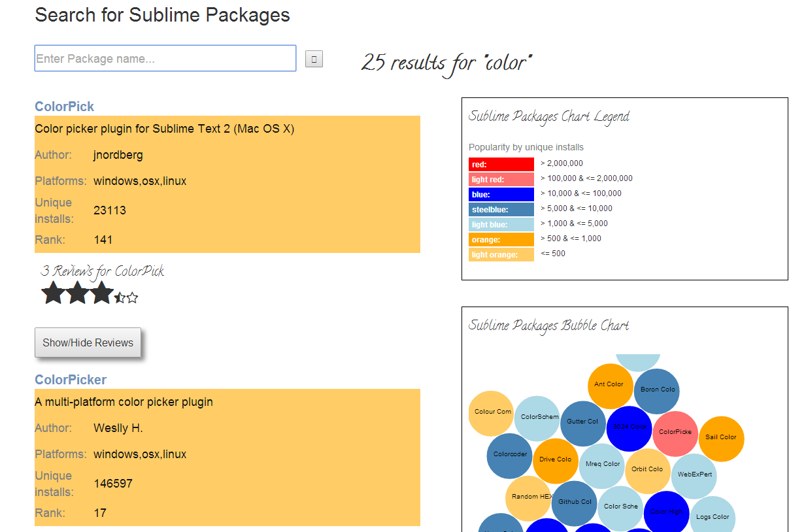806x532 pixels.
Task: Select the light red ColorPicke bubble
Action: click(675, 433)
